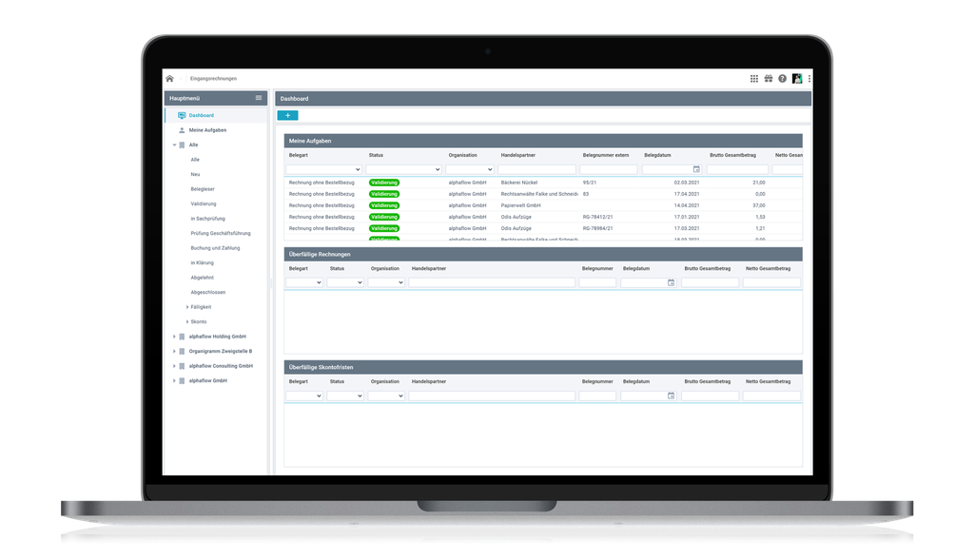This screenshot has height=560, width=974.
Task: Select Neu in sidebar
Action: pyautogui.click(x=195, y=174)
